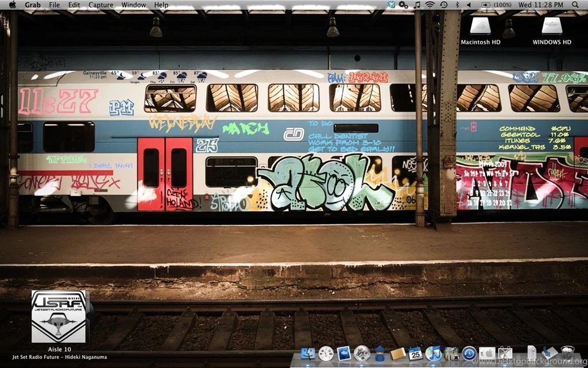This screenshot has width=588, height=368.
Task: Open Grab's Help menu
Action: 161,5
